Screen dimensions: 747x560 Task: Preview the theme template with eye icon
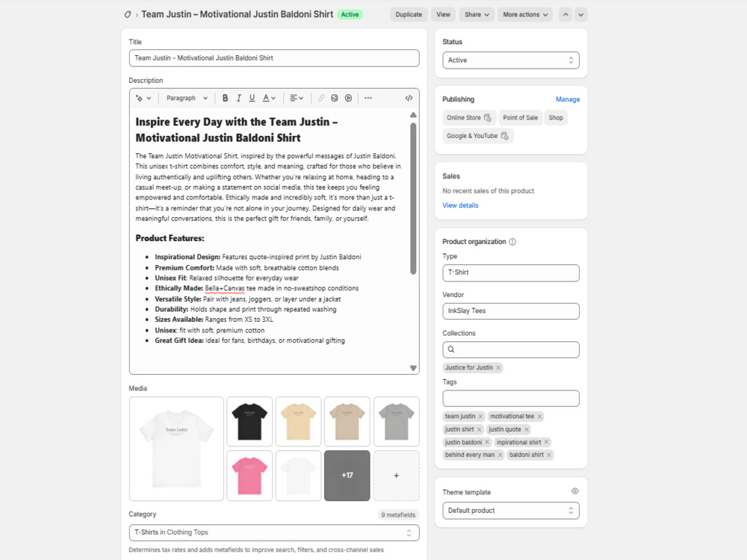pos(575,491)
